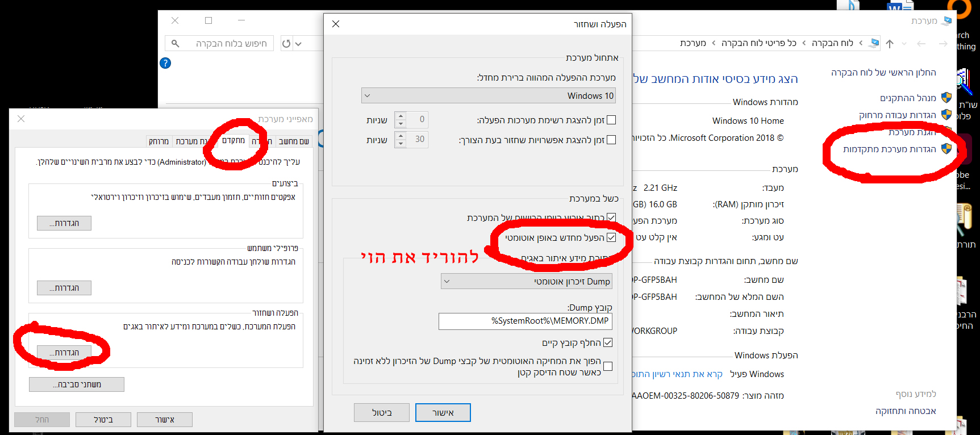This screenshot has width=980, height=435.
Task: Open the recent locations dropdown arrow
Action: pos(904,44)
